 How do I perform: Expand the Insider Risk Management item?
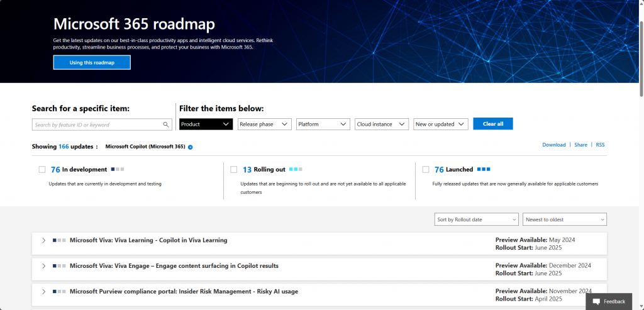[44, 292]
